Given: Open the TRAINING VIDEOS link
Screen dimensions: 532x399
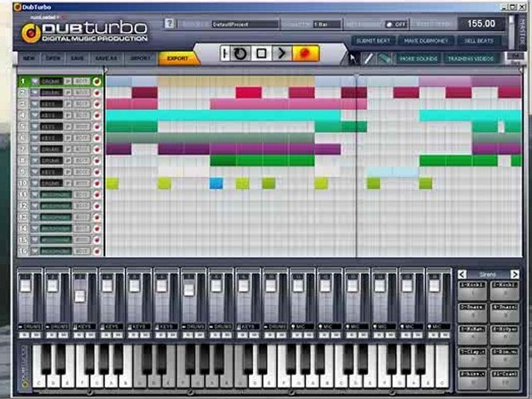Looking at the screenshot, I should tap(470, 59).
